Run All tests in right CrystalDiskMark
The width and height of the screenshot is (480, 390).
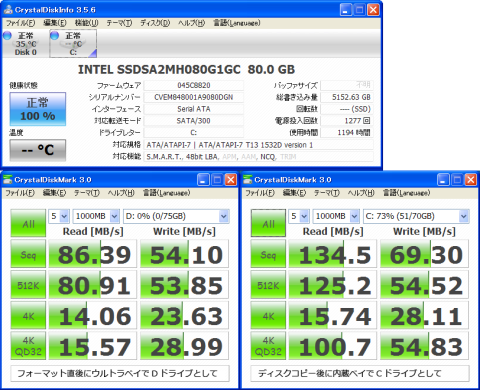pyautogui.click(x=268, y=223)
